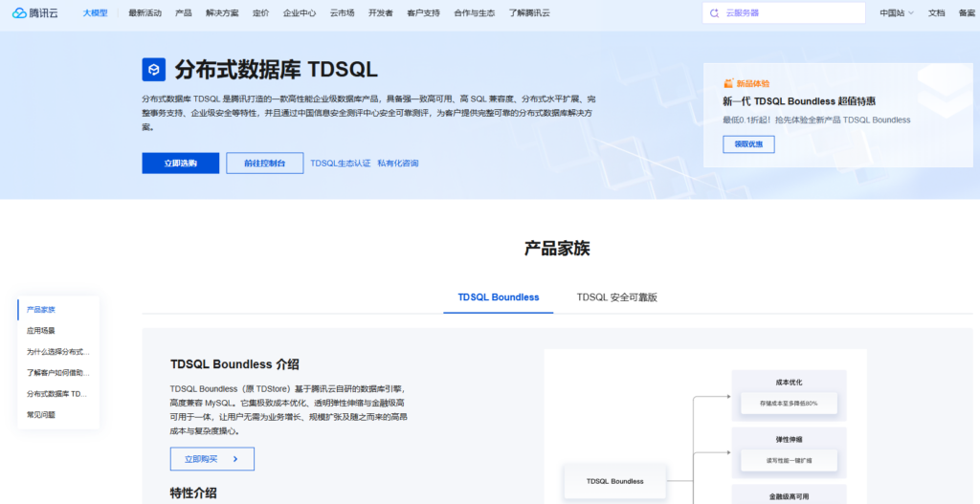This screenshot has width=980, height=504.
Task: Open the 产品 menu
Action: [184, 13]
